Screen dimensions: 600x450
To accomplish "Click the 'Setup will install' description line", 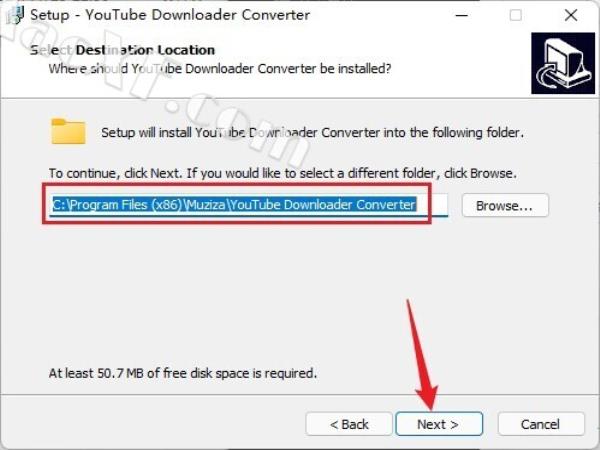I will click(312, 132).
